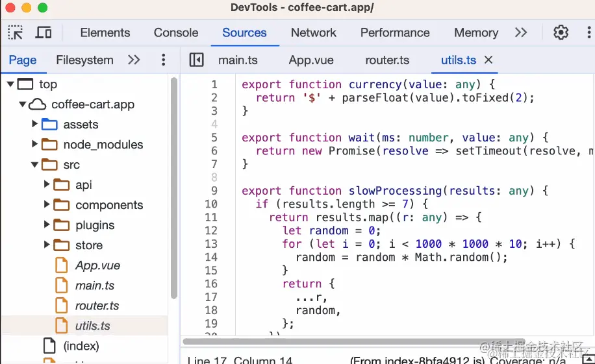Click the plugins folder icon
The width and height of the screenshot is (595, 364).
(x=62, y=225)
